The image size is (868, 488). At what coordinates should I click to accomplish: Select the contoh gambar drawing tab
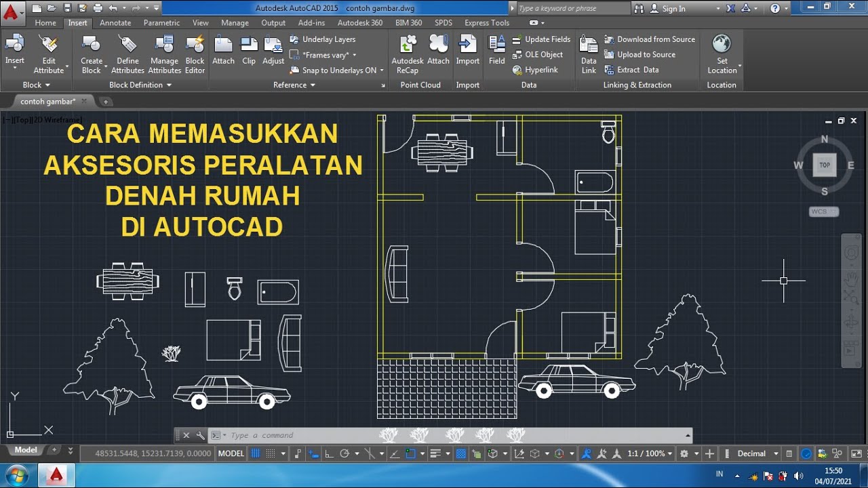pos(52,101)
